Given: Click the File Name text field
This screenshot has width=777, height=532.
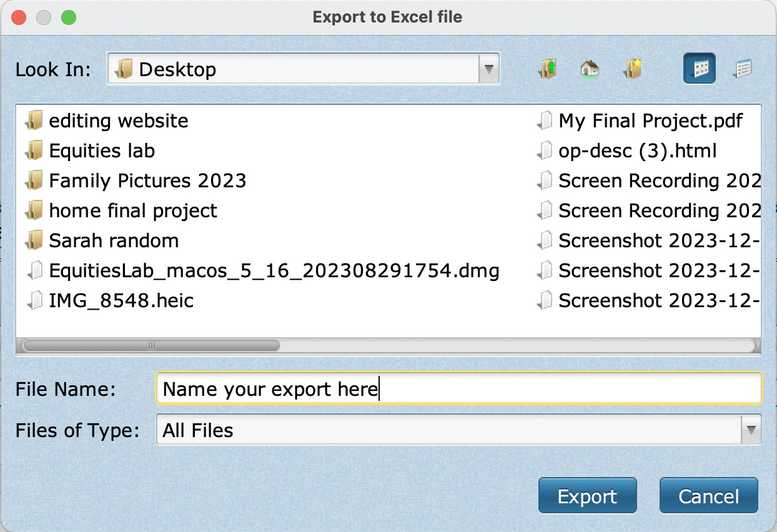Looking at the screenshot, I should pos(458,390).
